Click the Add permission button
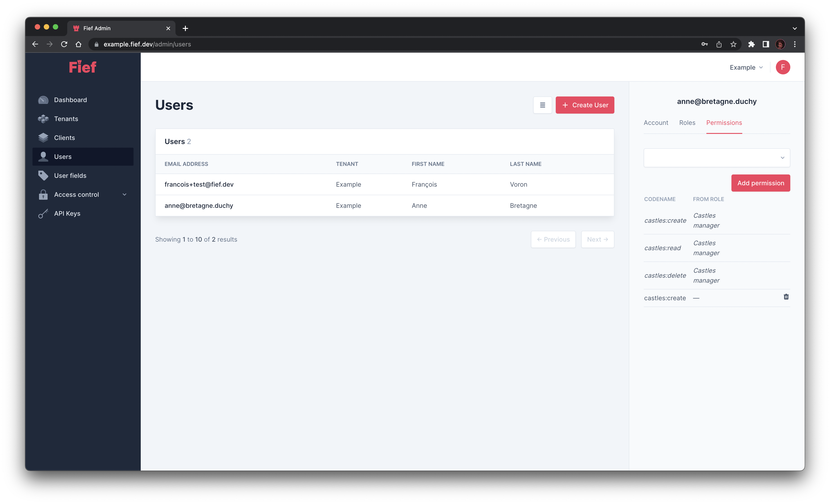 760,183
